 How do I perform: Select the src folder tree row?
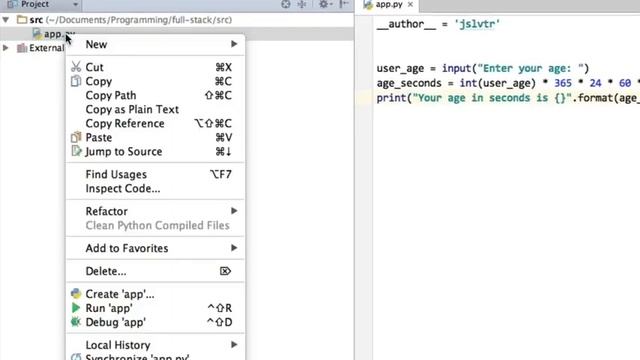point(177,20)
